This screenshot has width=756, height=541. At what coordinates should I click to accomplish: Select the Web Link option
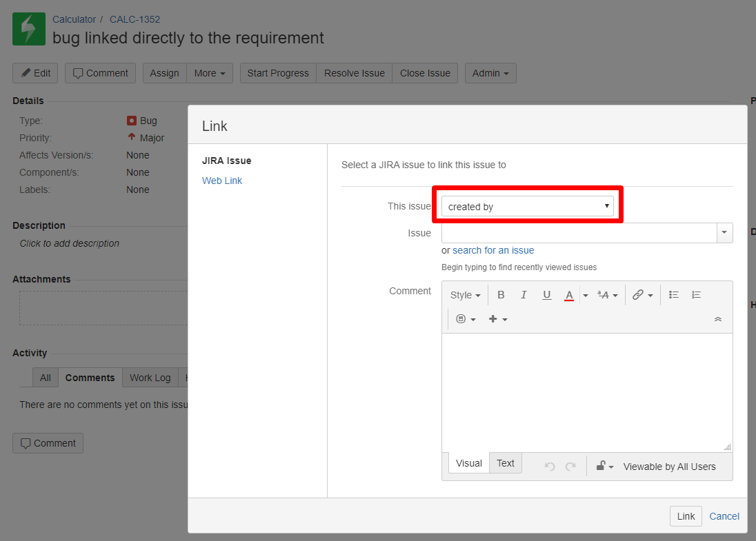(x=222, y=181)
